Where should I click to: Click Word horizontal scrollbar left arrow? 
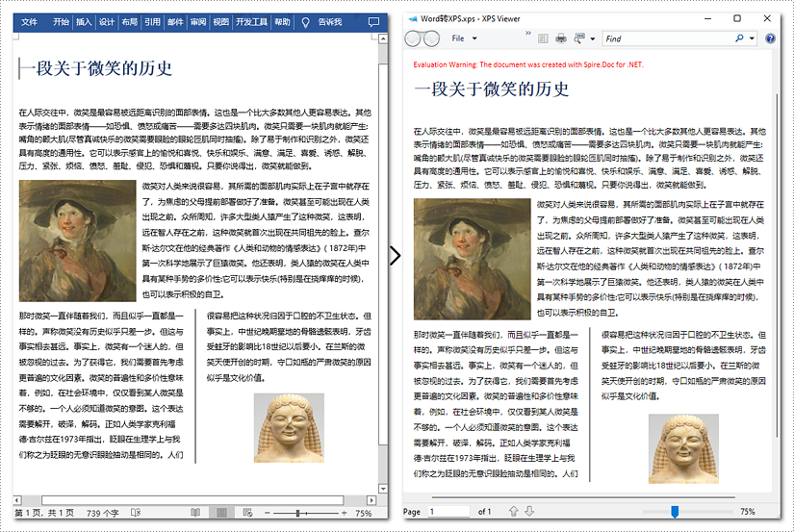coord(17,500)
